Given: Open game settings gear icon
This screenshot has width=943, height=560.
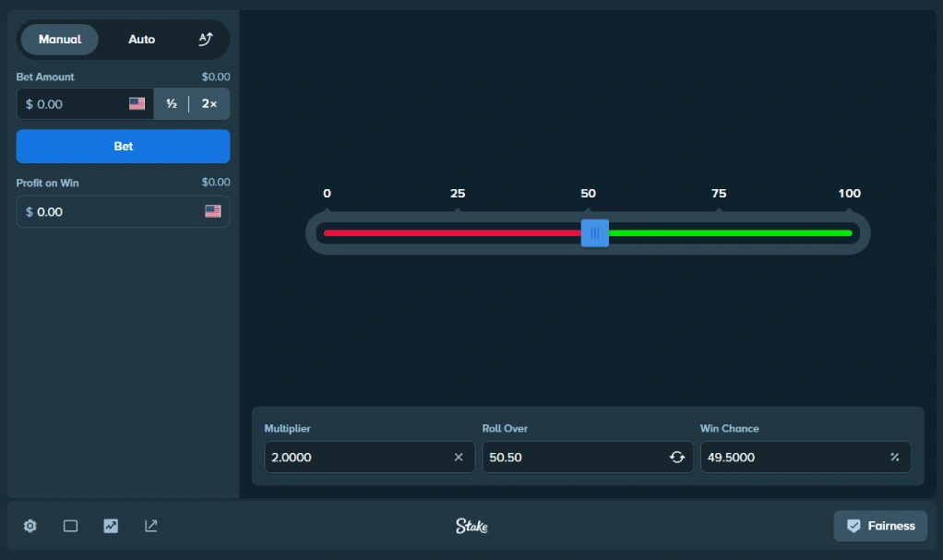Looking at the screenshot, I should 30,526.
